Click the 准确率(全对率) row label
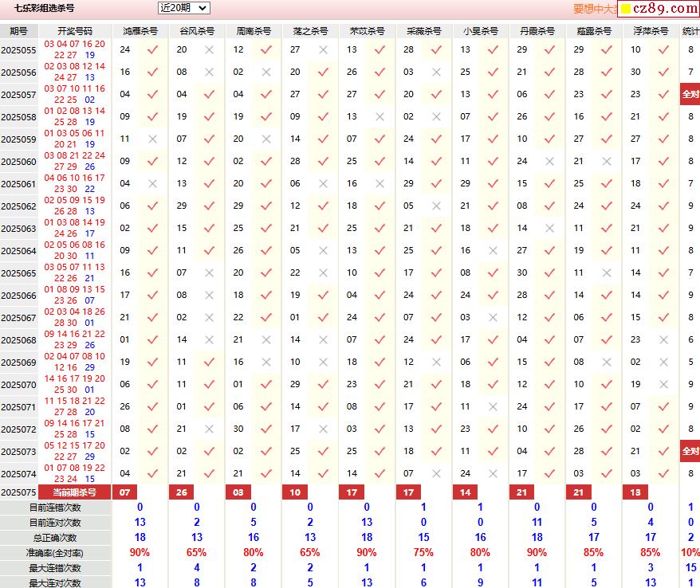 tap(55, 553)
